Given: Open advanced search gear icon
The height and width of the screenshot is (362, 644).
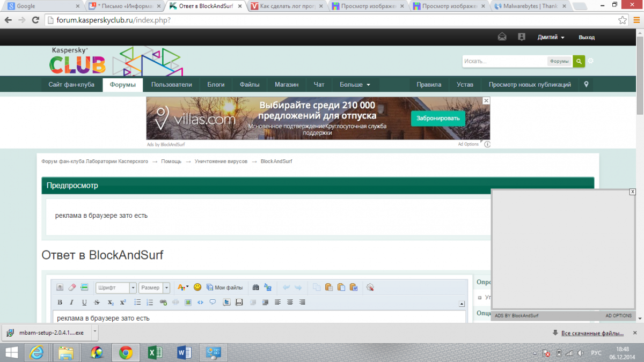Looking at the screenshot, I should click(x=591, y=61).
